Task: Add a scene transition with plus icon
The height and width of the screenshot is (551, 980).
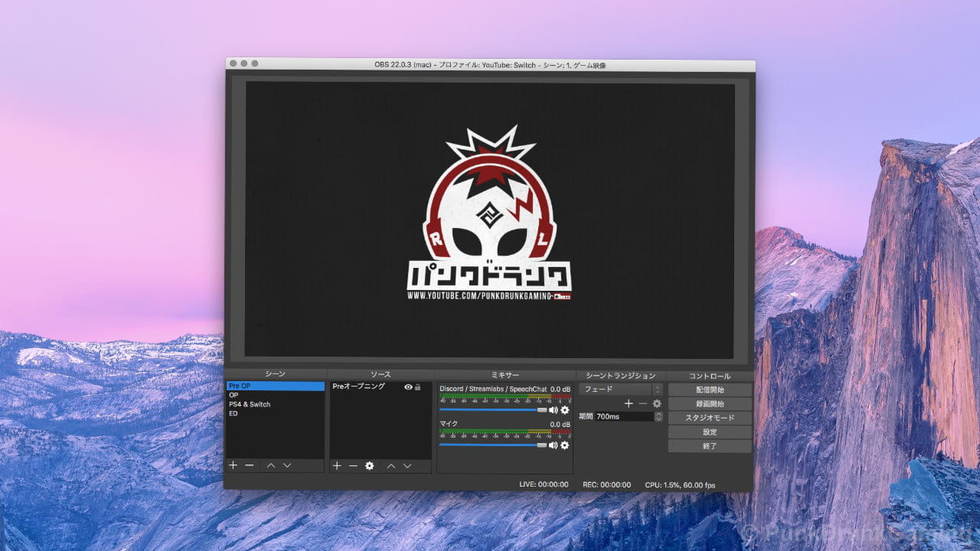Action: 629,403
